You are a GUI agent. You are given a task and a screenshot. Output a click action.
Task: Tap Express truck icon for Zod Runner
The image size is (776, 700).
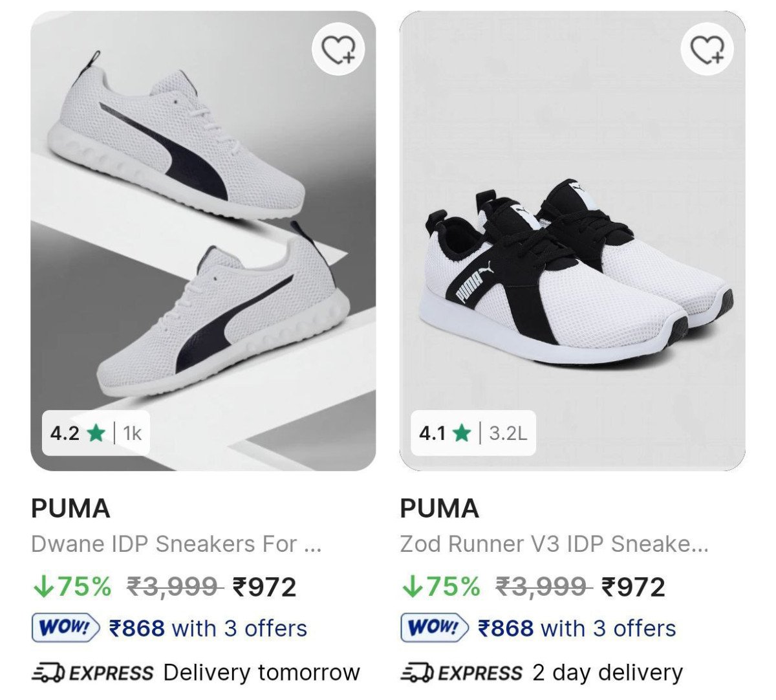[x=417, y=673]
